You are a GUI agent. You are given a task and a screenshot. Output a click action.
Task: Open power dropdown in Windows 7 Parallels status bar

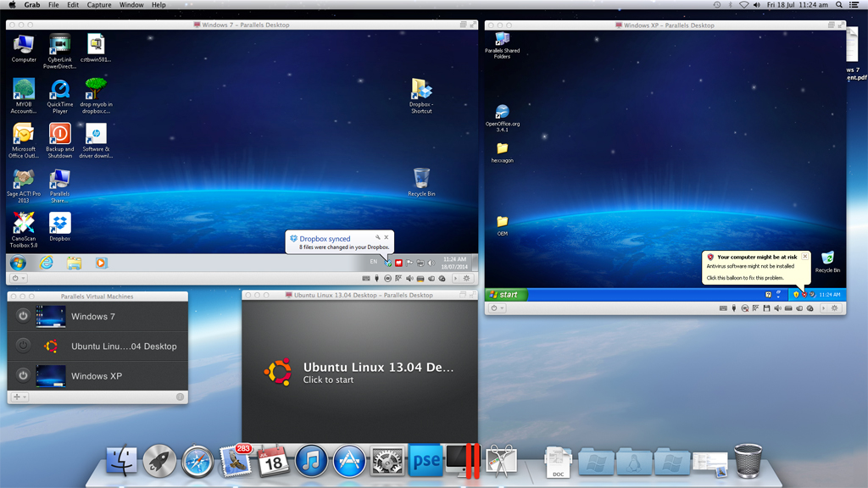(x=19, y=278)
